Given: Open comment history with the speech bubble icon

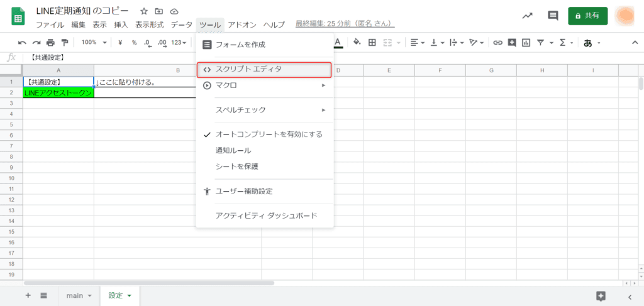Looking at the screenshot, I should [x=553, y=16].
